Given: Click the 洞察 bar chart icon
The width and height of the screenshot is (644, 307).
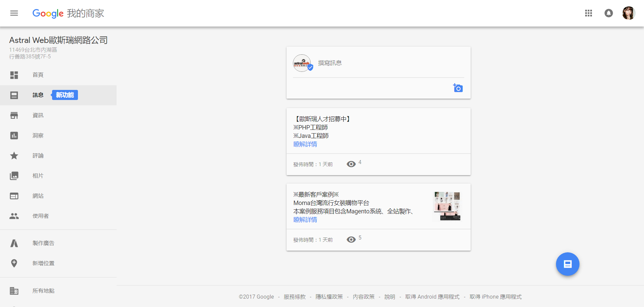Looking at the screenshot, I should 14,136.
